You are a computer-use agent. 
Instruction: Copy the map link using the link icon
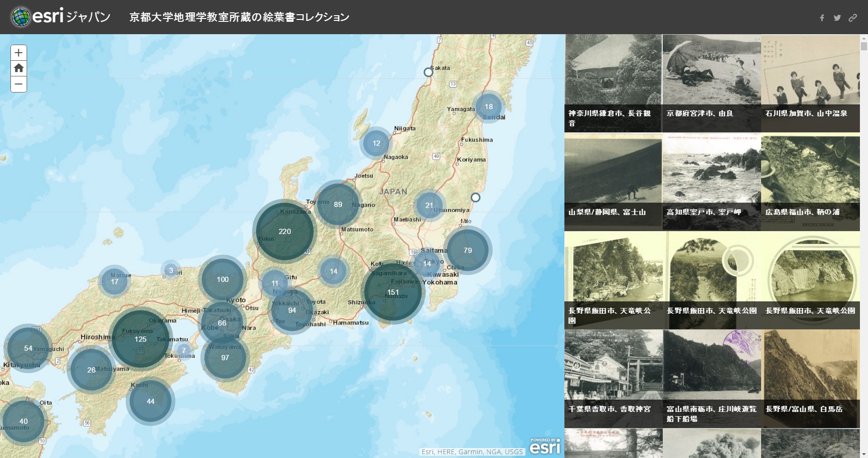coord(853,17)
